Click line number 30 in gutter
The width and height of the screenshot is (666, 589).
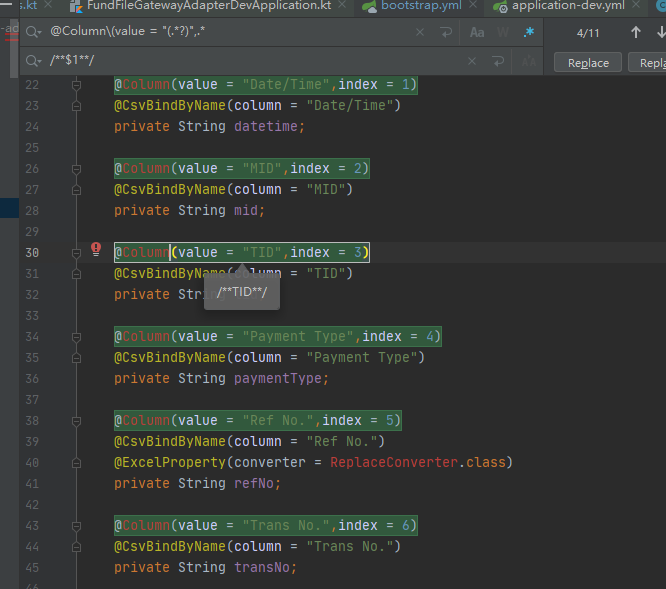tap(32, 253)
